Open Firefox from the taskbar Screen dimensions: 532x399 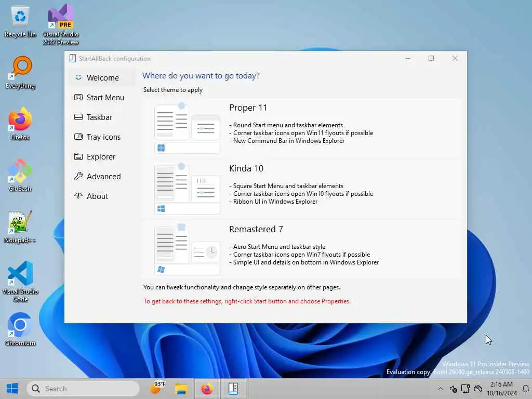[207, 389]
